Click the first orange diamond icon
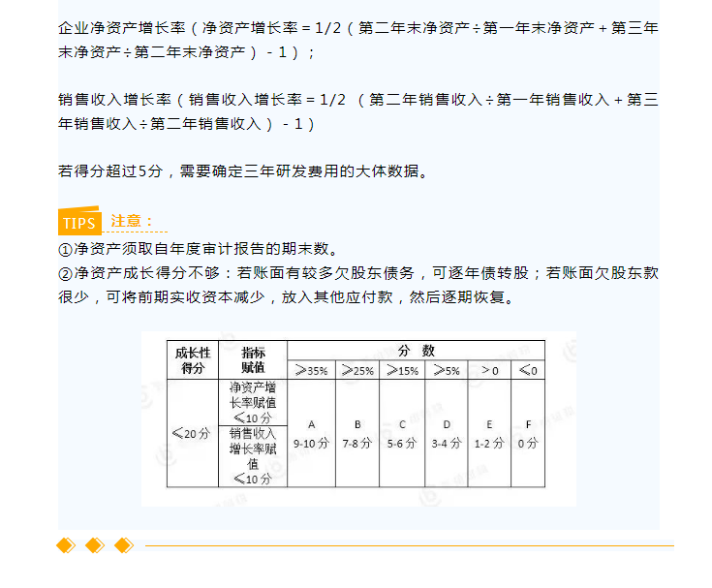The image size is (712, 588). pos(66,545)
